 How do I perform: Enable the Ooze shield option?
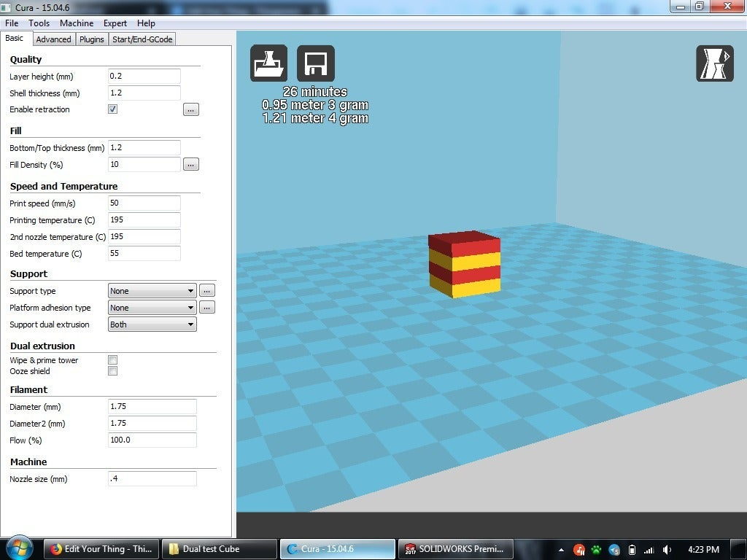[112, 370]
